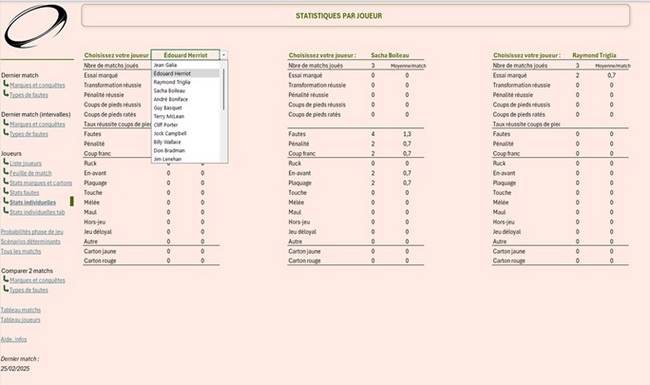Click Edouard Herriot's Mêlée label

point(92,202)
